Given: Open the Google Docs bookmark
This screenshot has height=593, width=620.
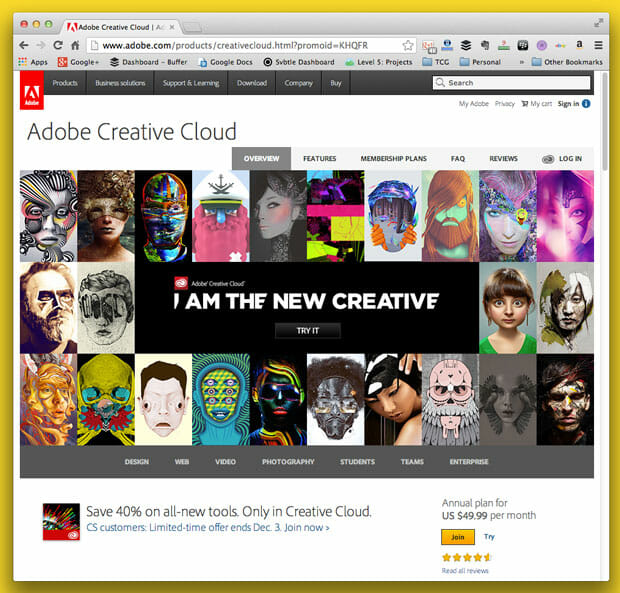Looking at the screenshot, I should [225, 62].
